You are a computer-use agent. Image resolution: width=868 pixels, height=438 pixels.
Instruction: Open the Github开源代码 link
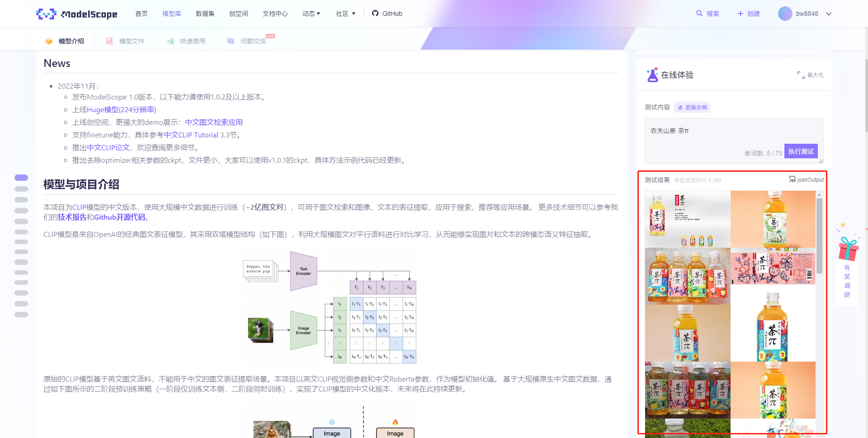(x=120, y=217)
